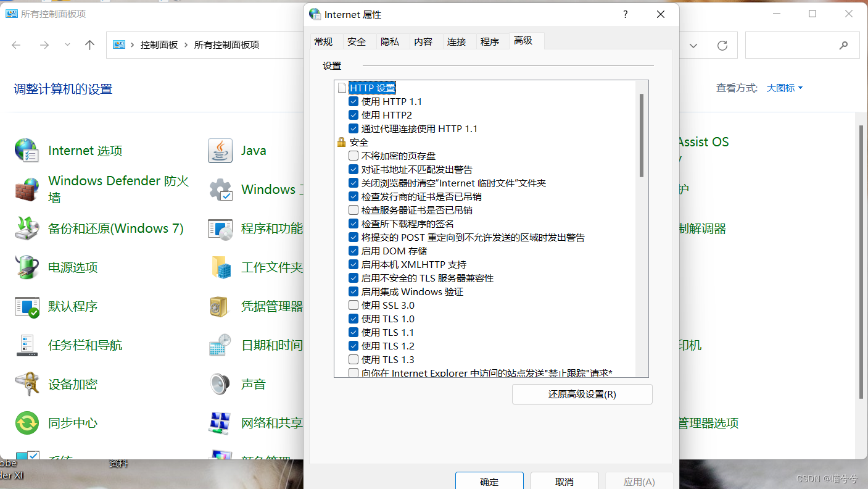Switch to the 常规 tab

[x=323, y=42]
